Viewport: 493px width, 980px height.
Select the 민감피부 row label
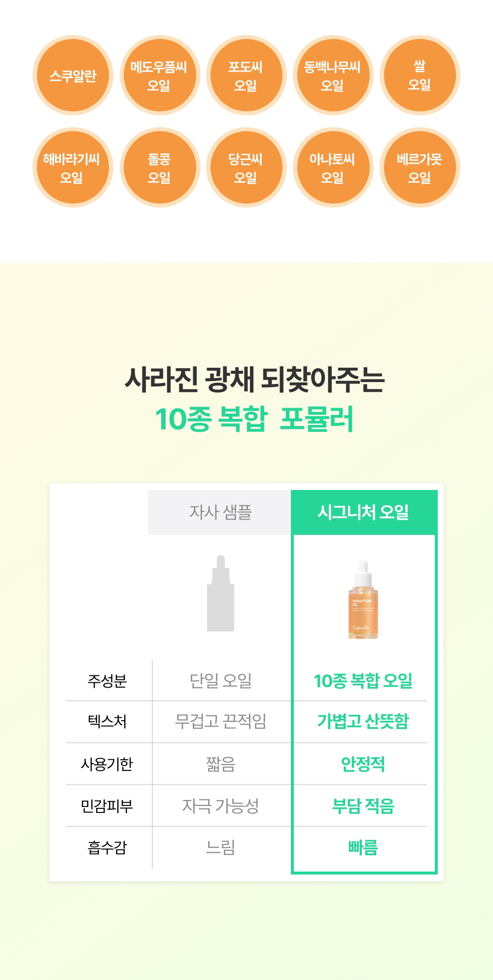[x=107, y=806]
